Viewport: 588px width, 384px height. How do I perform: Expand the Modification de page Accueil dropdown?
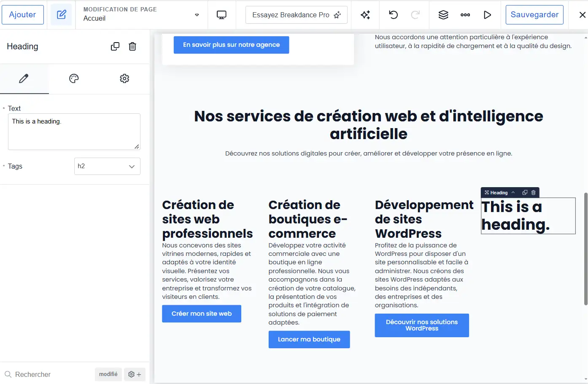(x=141, y=15)
